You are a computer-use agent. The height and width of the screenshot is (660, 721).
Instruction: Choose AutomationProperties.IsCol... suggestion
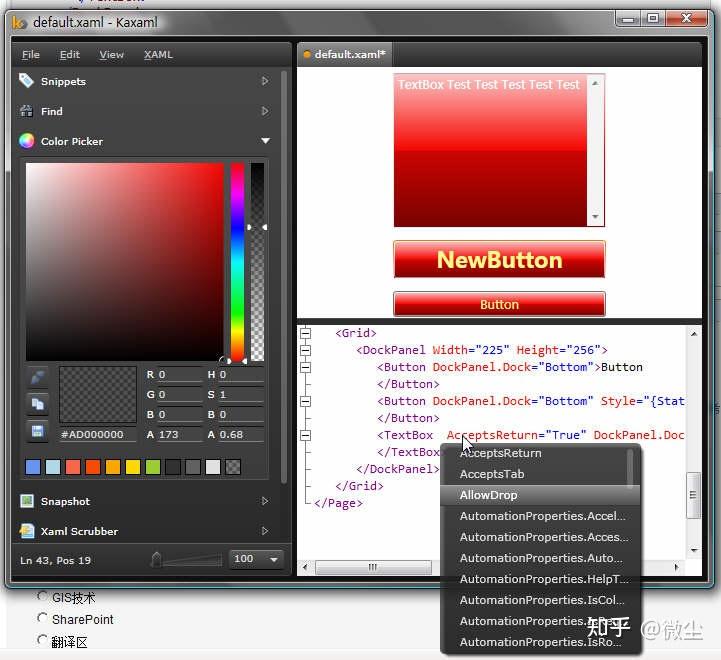pos(540,600)
